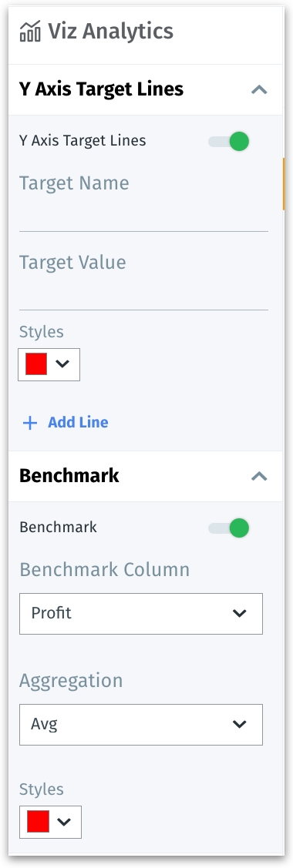The height and width of the screenshot is (868, 293).
Task: Click the orange scrollbar indicator
Action: point(283,184)
